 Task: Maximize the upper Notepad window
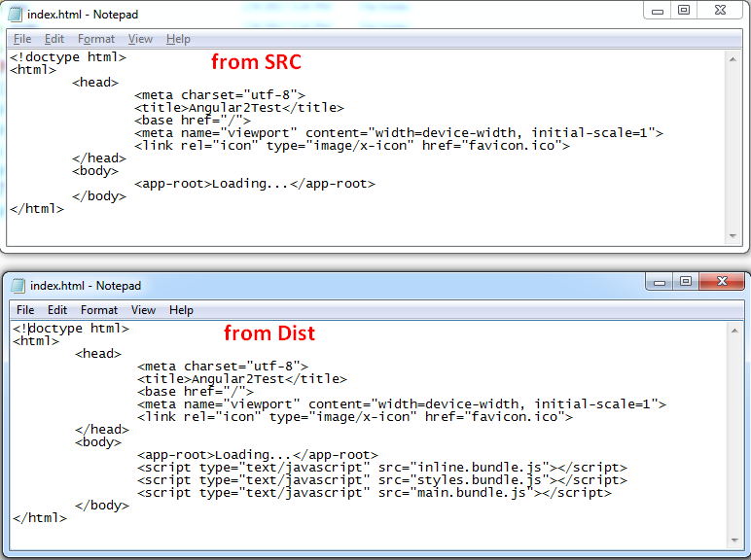[684, 10]
